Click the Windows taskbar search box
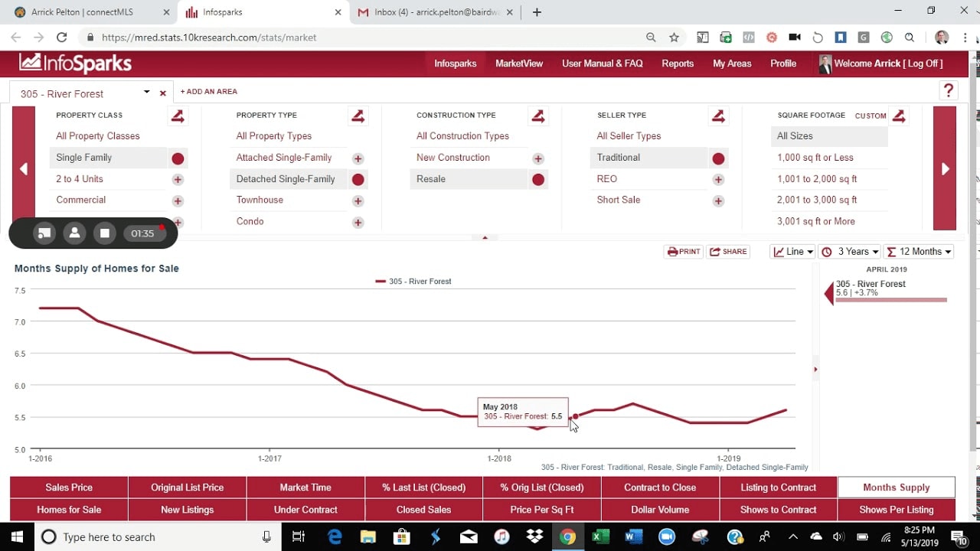Screen dimensions: 980x551 pos(157,536)
